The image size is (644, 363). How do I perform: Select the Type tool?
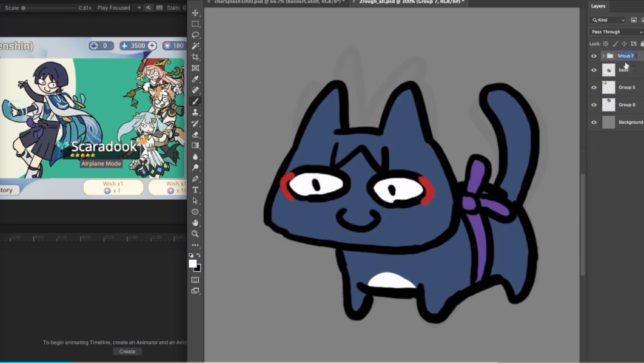[195, 190]
